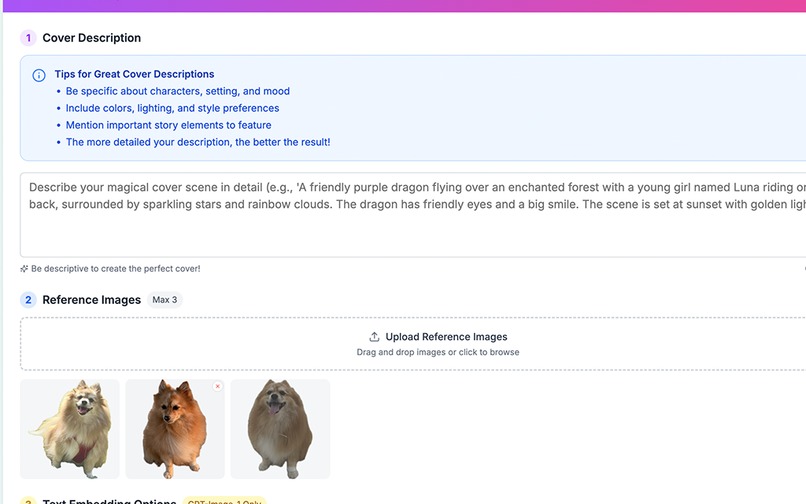
Task: Click the "Reference Images" heading
Action: click(x=91, y=300)
